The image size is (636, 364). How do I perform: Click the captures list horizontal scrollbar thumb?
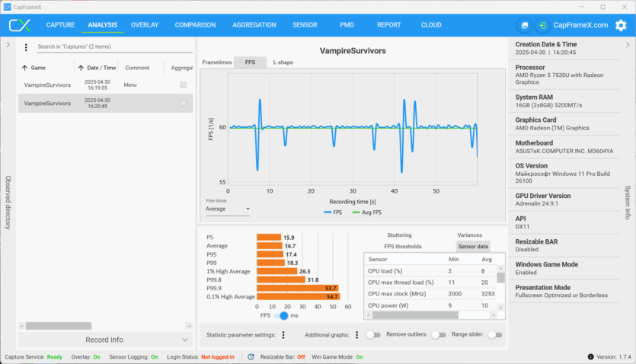point(59,326)
